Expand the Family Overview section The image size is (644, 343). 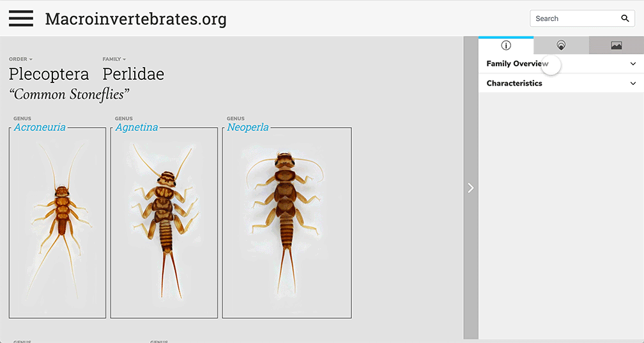(x=561, y=64)
